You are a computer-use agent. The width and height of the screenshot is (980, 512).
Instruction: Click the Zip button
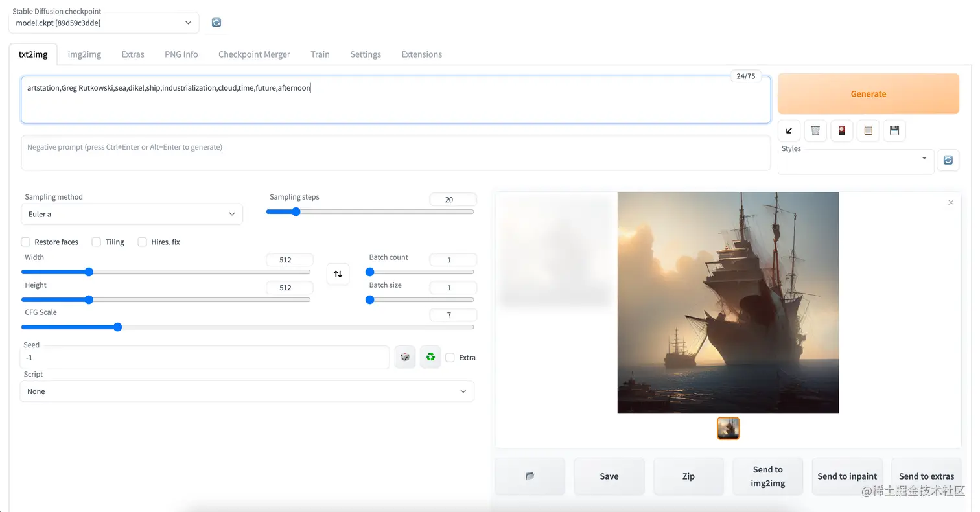click(688, 476)
